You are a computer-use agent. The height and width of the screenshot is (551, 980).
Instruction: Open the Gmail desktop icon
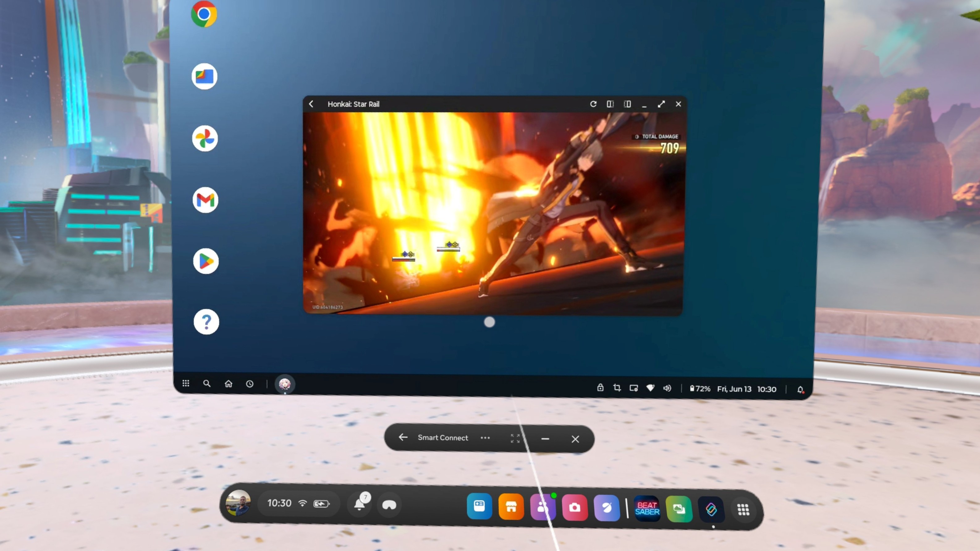pos(205,200)
